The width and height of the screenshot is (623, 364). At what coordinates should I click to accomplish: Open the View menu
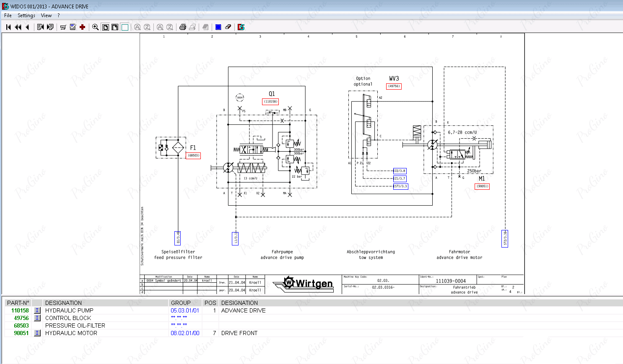(x=46, y=15)
